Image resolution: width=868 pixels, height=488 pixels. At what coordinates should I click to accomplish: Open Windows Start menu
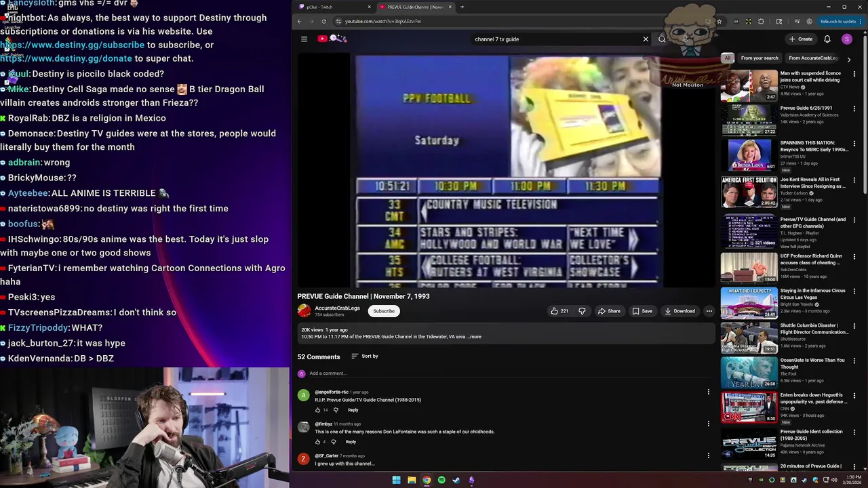[x=396, y=480]
